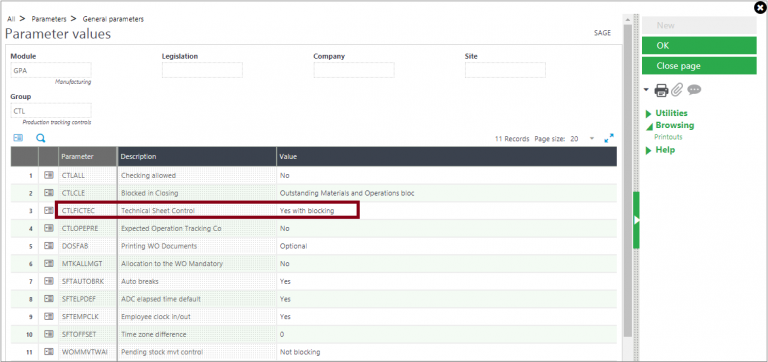Select the 'ADC elapsed time default' cell

coord(197,299)
